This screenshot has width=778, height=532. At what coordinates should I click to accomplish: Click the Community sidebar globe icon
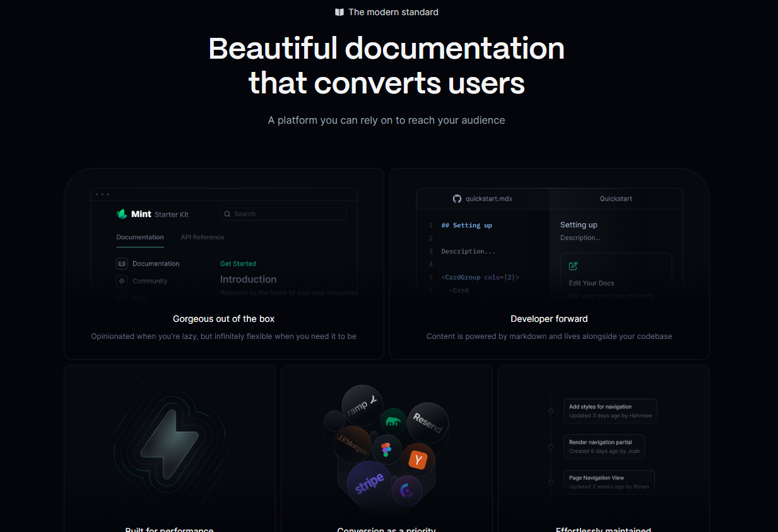click(x=122, y=281)
